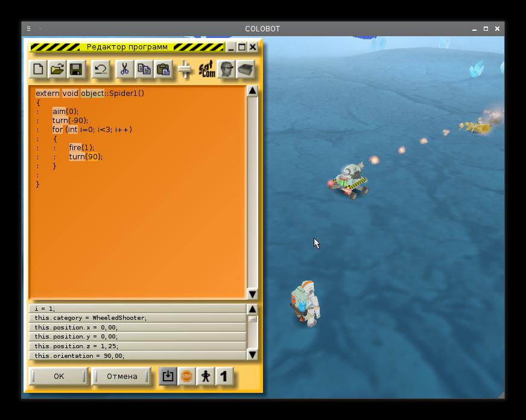
Task: Confirm the program with OK button
Action: tap(59, 377)
